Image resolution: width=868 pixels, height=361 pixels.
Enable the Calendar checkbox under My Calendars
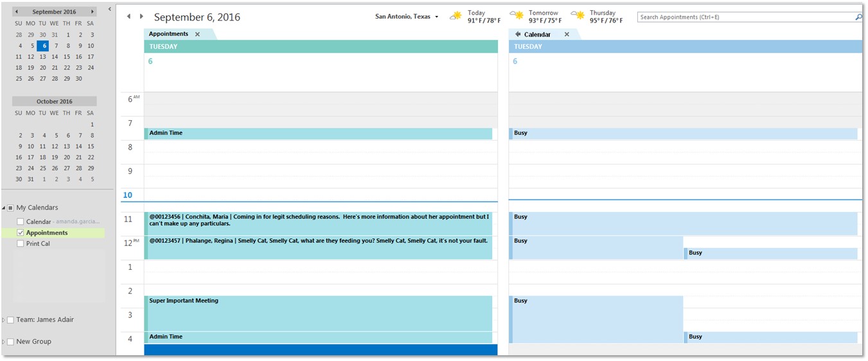point(21,222)
